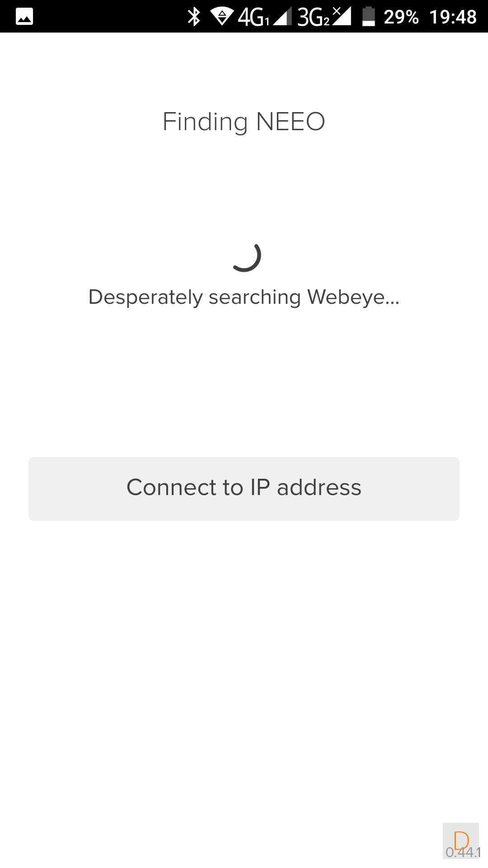Tap the Wi-Fi signal icon
Screen dimensions: 488x868
[222, 17]
